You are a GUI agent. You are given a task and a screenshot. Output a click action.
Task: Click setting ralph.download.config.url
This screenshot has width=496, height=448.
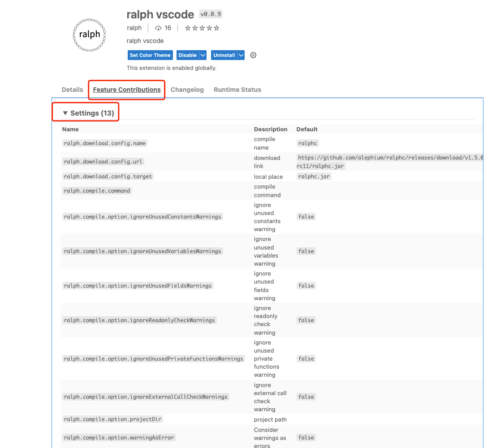coord(103,162)
